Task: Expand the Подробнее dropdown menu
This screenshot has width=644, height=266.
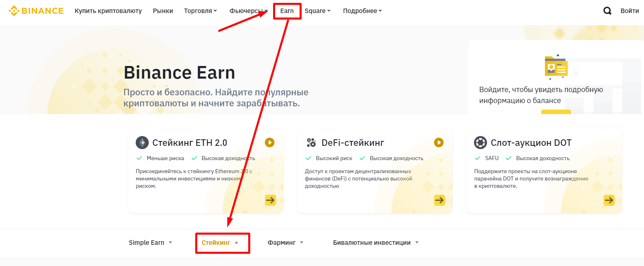Action: [362, 11]
